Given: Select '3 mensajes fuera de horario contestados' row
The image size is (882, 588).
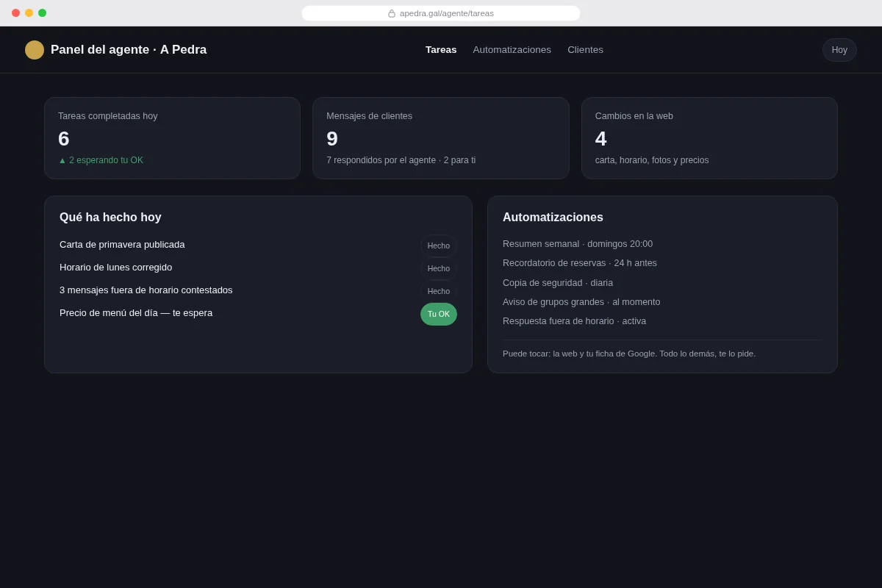Looking at the screenshot, I should [x=258, y=290].
